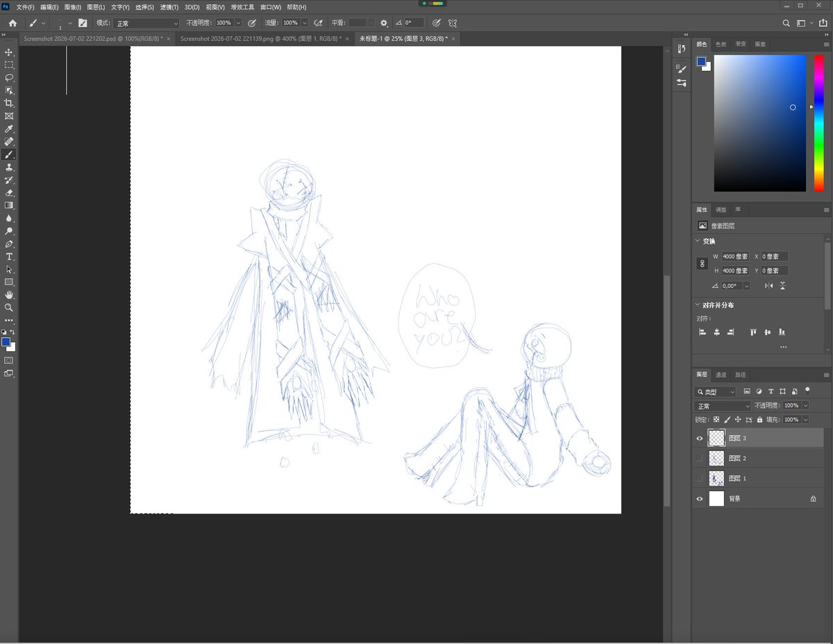The height and width of the screenshot is (644, 833).
Task: Toggle airbrush build-up in options bar
Action: tap(318, 23)
